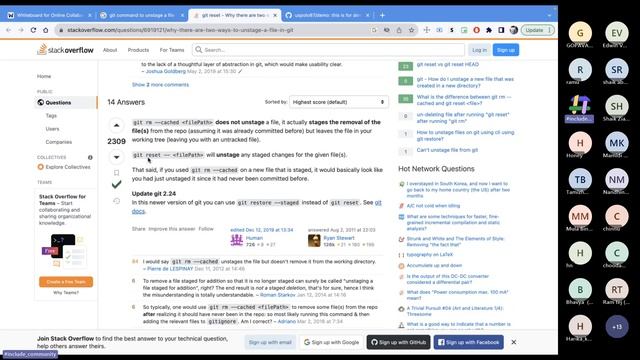Click Follow under the answer
The image size is (640, 360).
pyautogui.click(x=206, y=229)
